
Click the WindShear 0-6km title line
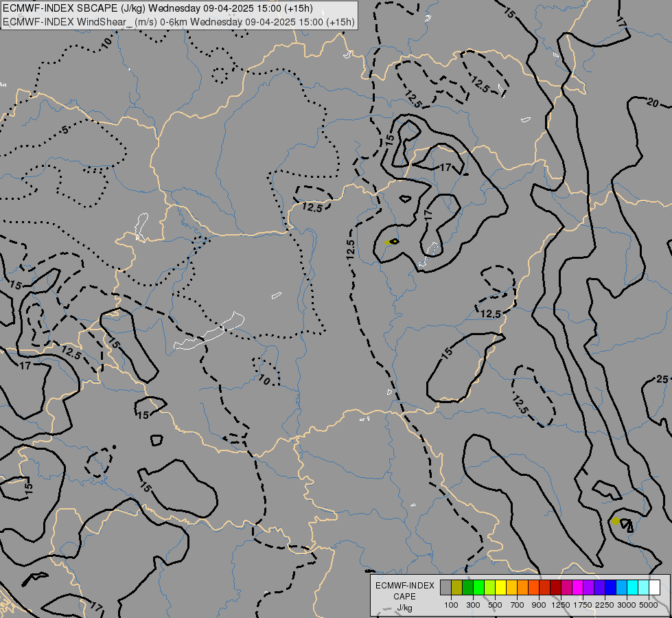click(178, 22)
